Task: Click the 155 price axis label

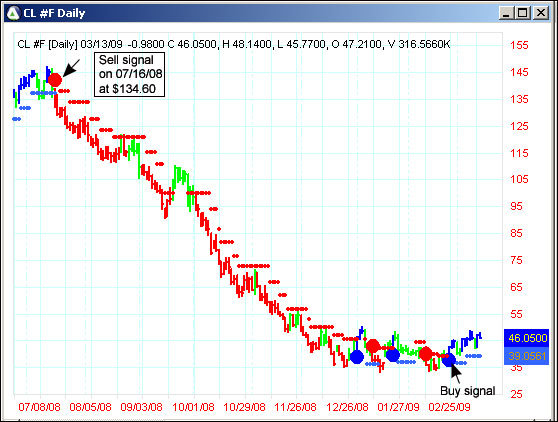Action: (x=519, y=45)
